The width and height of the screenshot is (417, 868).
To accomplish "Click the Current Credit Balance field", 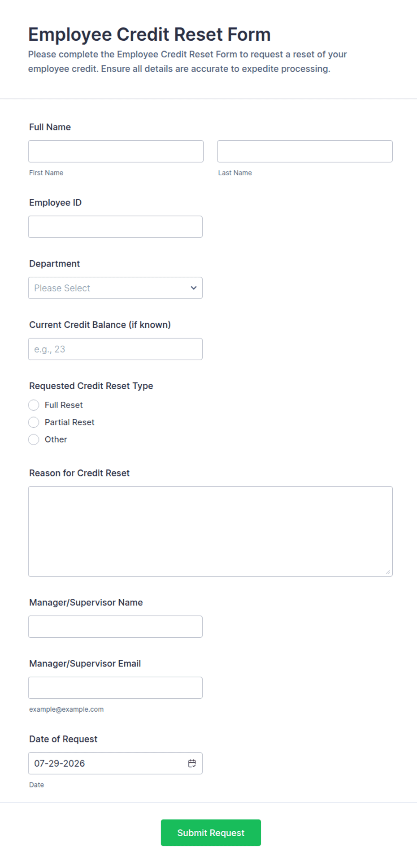I will (x=115, y=349).
